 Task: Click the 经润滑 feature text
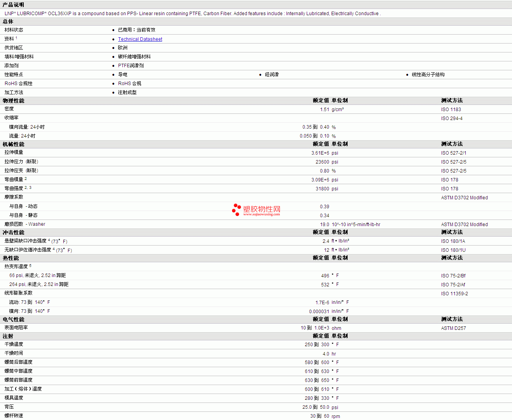[x=272, y=75]
